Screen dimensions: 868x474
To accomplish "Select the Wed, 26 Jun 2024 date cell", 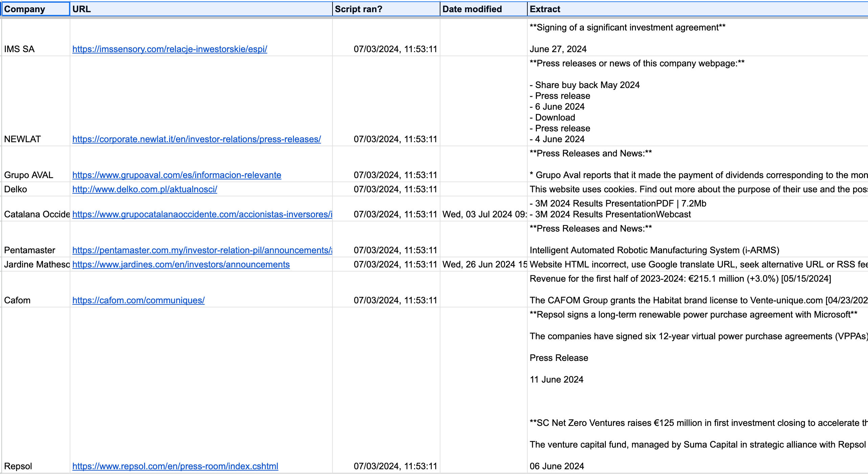I will (483, 264).
